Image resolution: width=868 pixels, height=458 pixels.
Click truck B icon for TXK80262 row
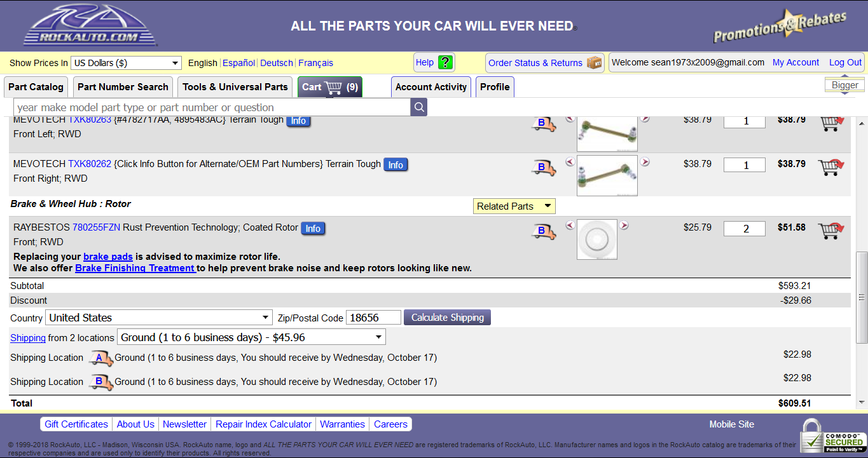(x=544, y=168)
